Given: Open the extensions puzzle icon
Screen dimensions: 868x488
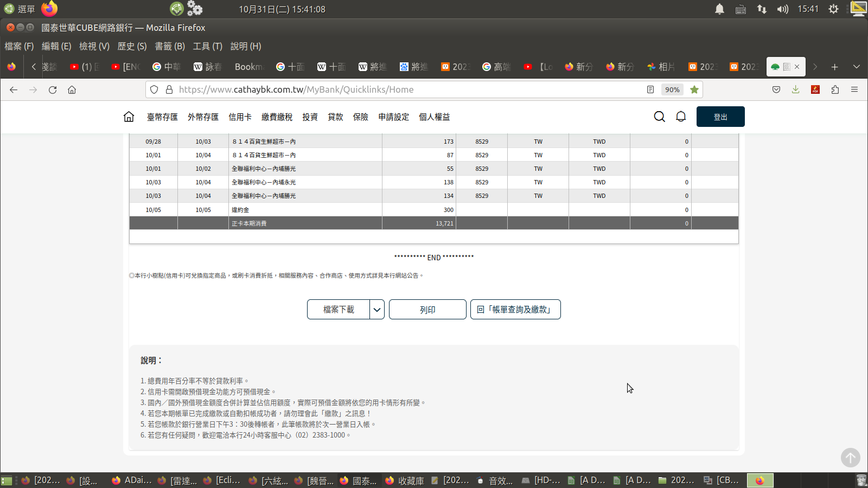Looking at the screenshot, I should [835, 89].
